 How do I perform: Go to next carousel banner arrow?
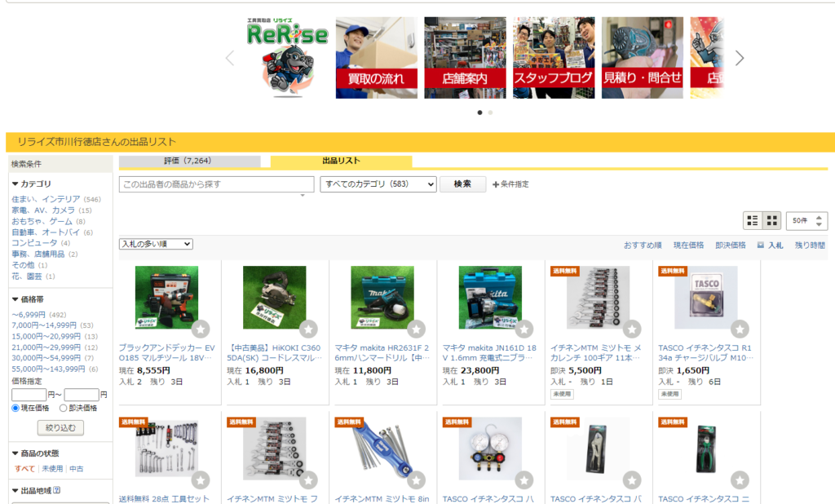point(740,58)
